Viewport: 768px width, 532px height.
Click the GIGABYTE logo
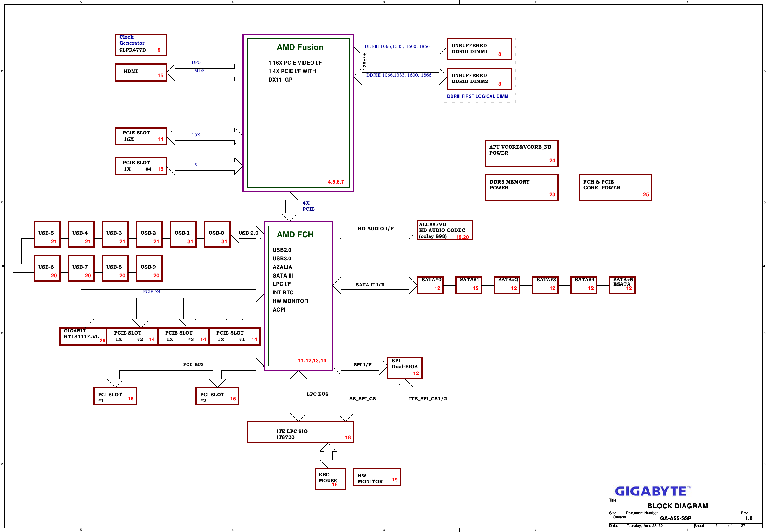[653, 491]
